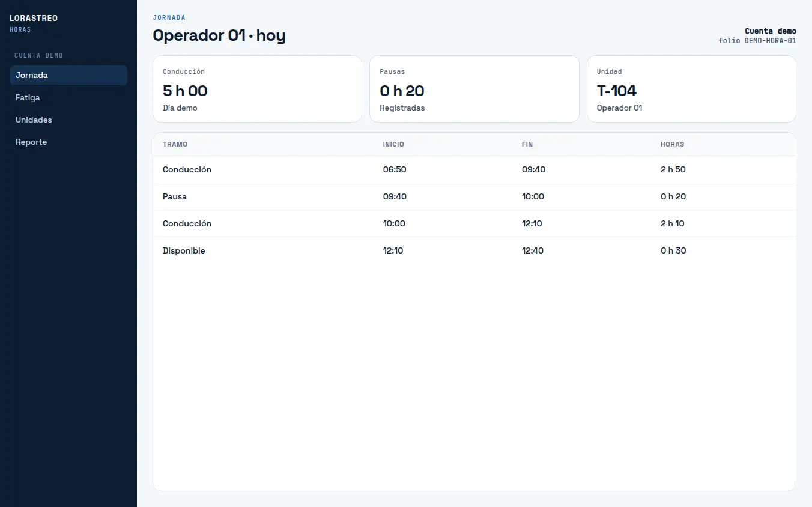This screenshot has height=507, width=812.
Task: Click the TRAMO column header
Action: tap(175, 145)
